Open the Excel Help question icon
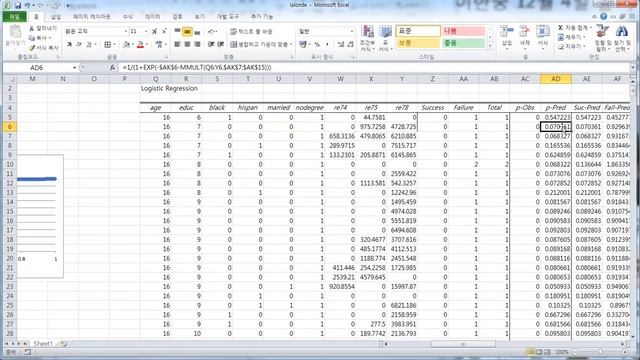Viewport: 640px width, 360px height. (604, 17)
